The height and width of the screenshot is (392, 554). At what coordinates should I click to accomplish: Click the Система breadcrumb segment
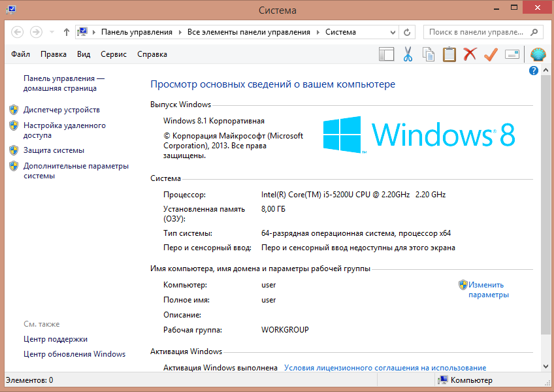click(x=340, y=32)
